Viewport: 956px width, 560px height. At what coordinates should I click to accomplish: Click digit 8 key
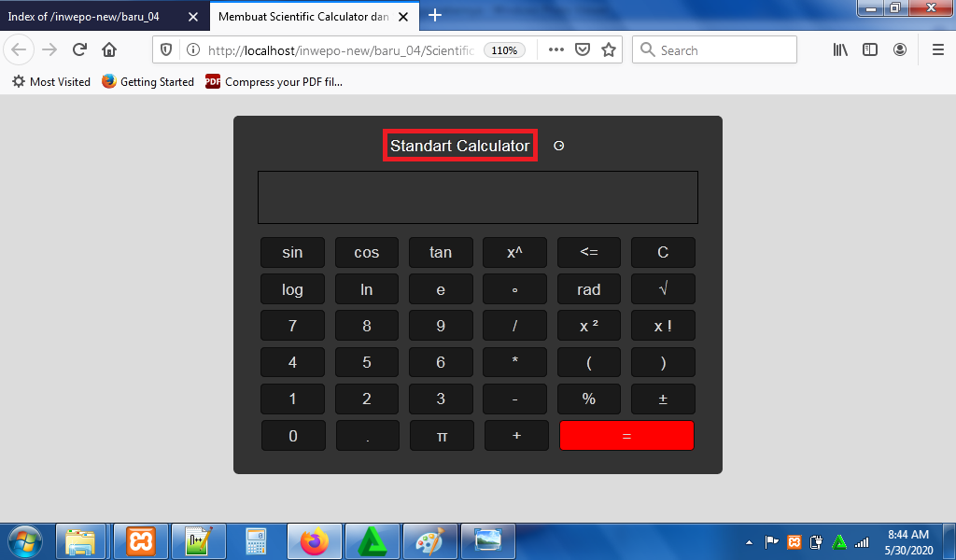point(366,326)
